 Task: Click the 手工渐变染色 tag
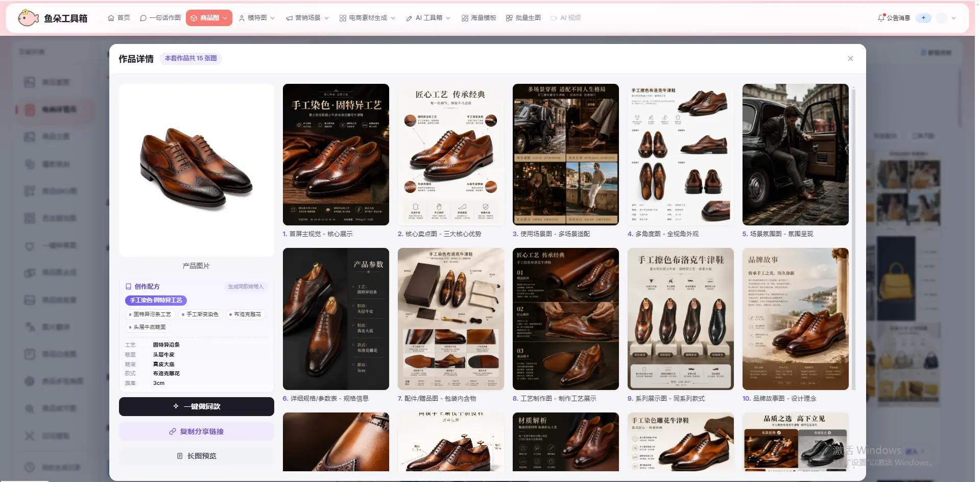coord(200,314)
